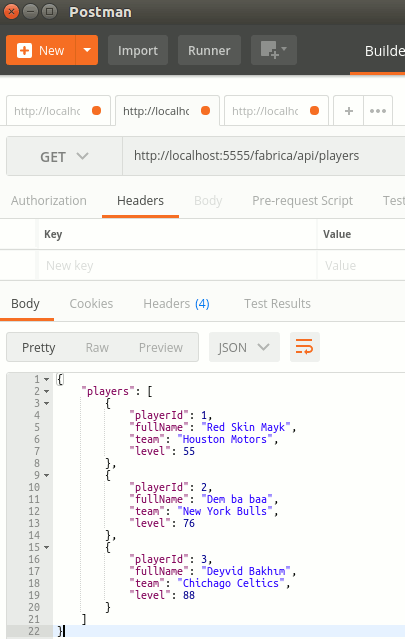Image resolution: width=405 pixels, height=639 pixels.
Task: Click the request URL field
Action: (264, 156)
